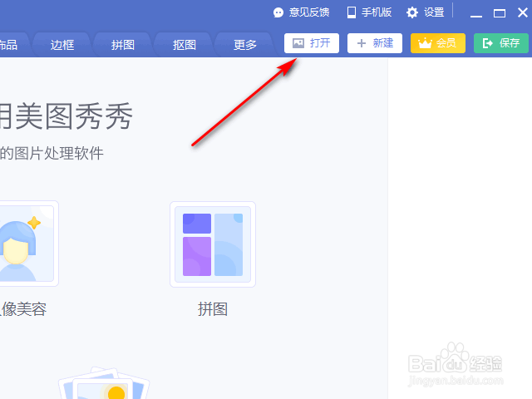Image resolution: width=532 pixels, height=399 pixels.
Task: Open 意见反馈 feedback
Action: pos(301,12)
